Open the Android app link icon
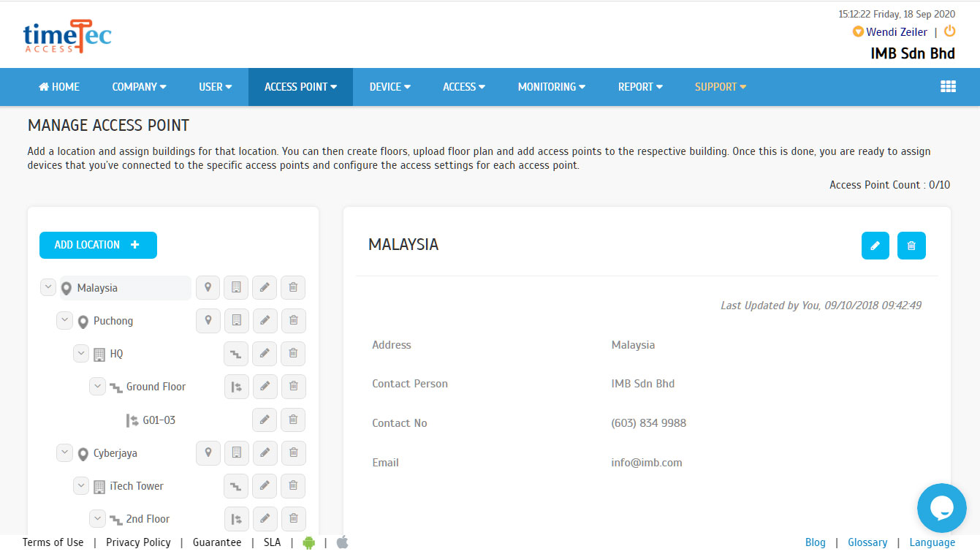 tap(308, 542)
